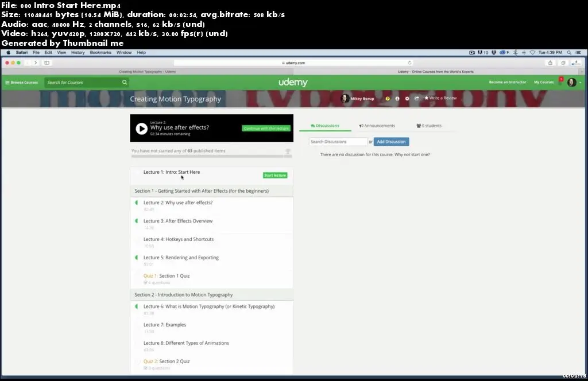Toggle the Safari sidebar button
Viewport: 588px width, 381px height.
(x=47, y=63)
